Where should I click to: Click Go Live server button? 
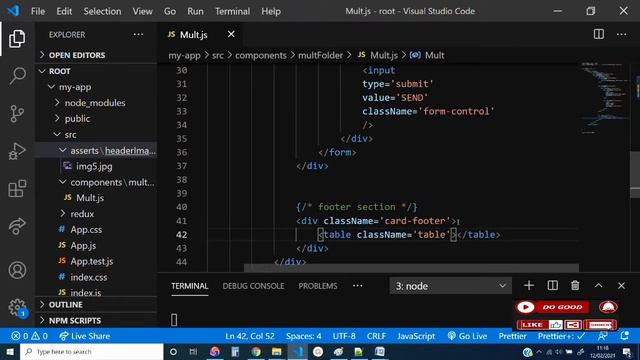[467, 336]
